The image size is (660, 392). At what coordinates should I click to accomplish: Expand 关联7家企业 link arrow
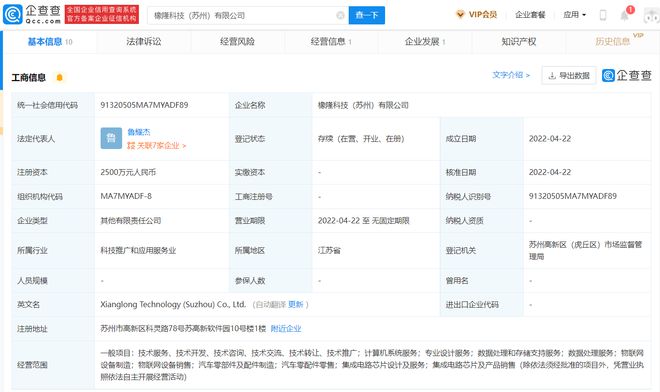(184, 146)
